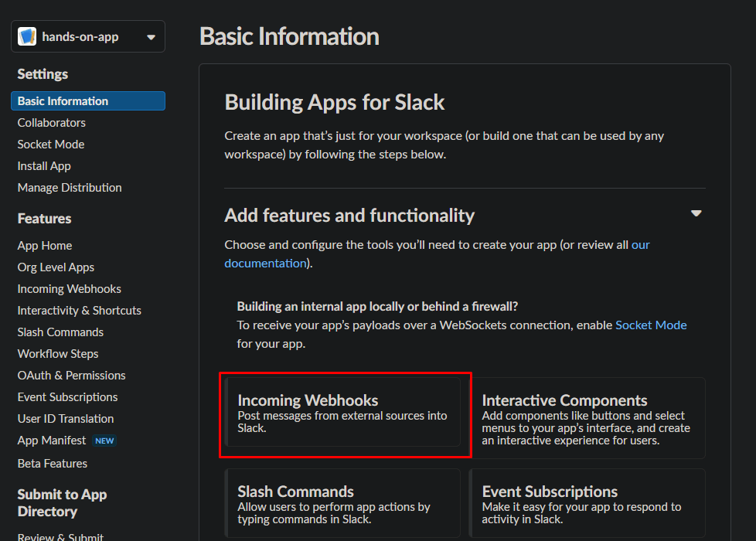
Task: Open the Collaborators settings page
Action: [52, 122]
